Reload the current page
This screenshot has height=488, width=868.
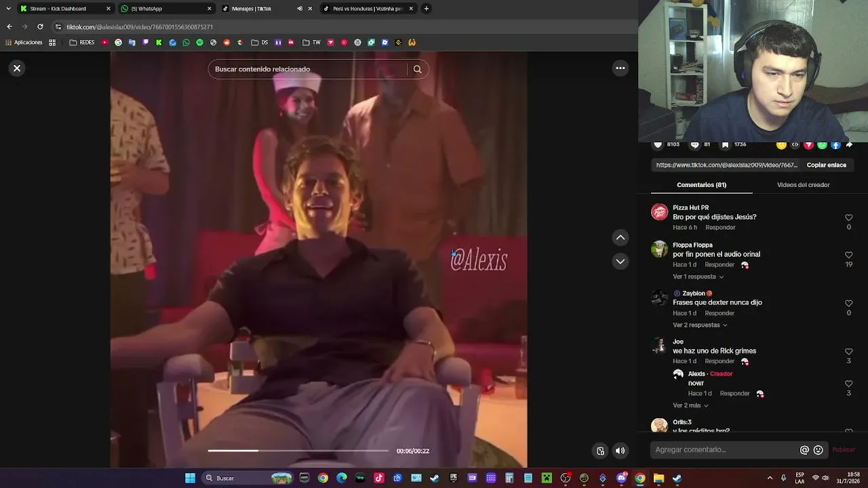[40, 27]
